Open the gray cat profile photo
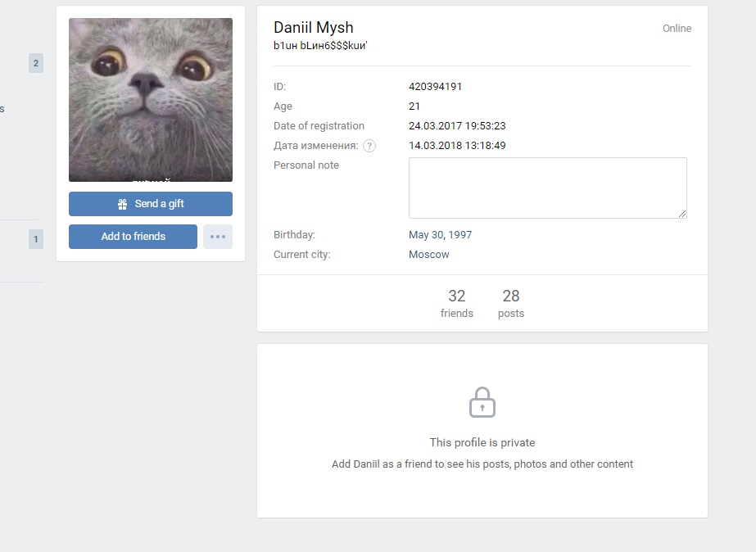The width and height of the screenshot is (756, 552). point(151,100)
